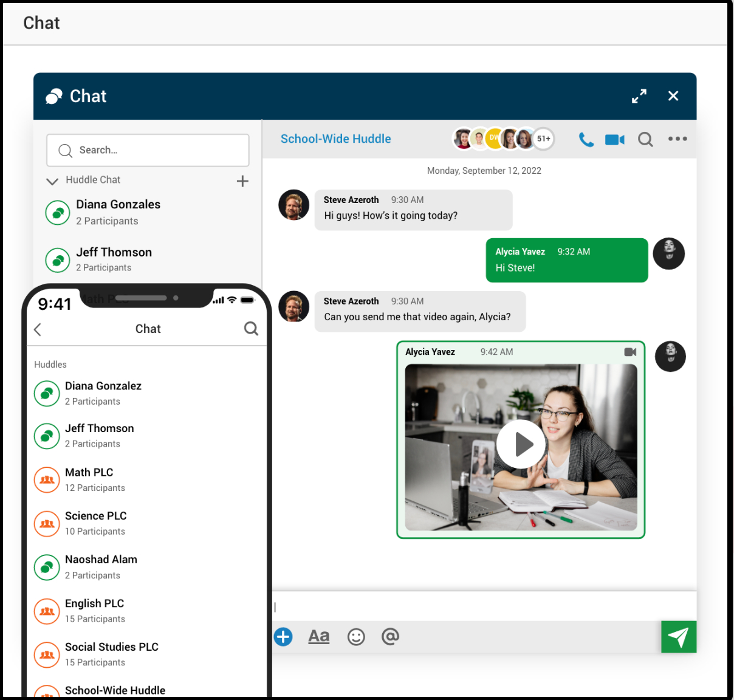Add a new Huddle Chat with plus icon
Viewport: 734px width, 700px height.
[x=242, y=181]
